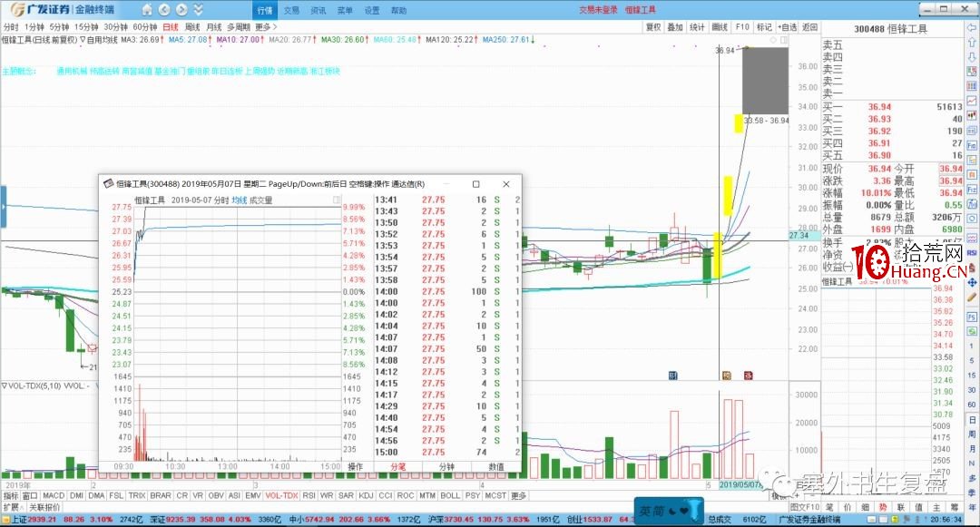Select the MACD indicator tab
This screenshot has width=980, height=527.
pyautogui.click(x=54, y=495)
